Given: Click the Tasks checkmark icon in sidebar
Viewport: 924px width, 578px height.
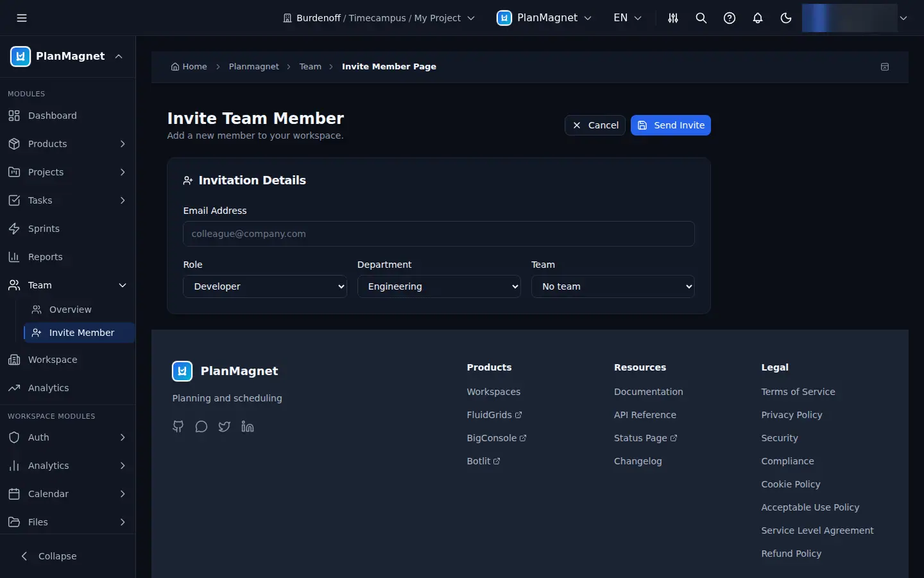Looking at the screenshot, I should [14, 200].
